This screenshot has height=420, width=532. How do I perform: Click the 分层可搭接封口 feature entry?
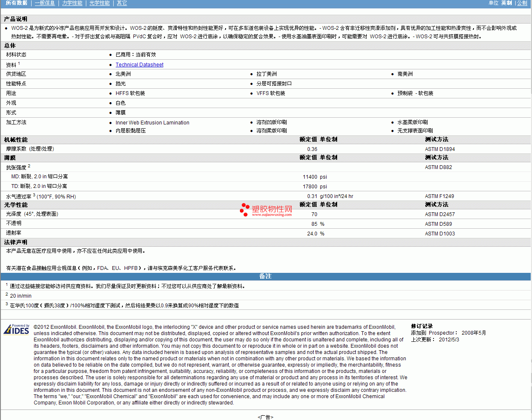pyautogui.click(x=274, y=84)
